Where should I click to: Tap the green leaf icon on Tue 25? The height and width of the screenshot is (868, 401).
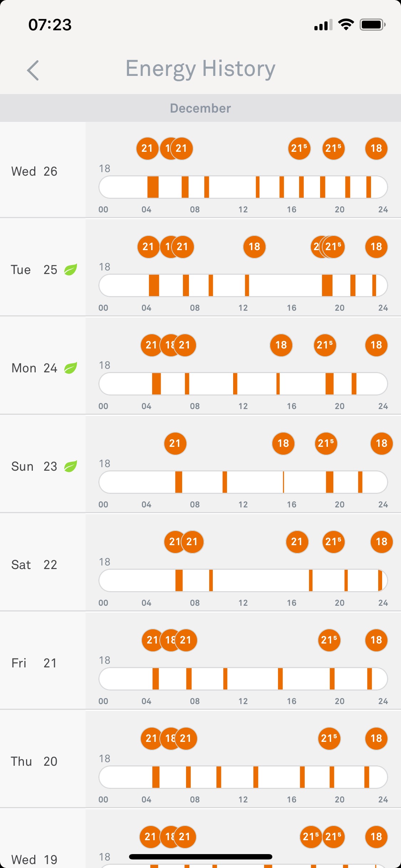(70, 270)
